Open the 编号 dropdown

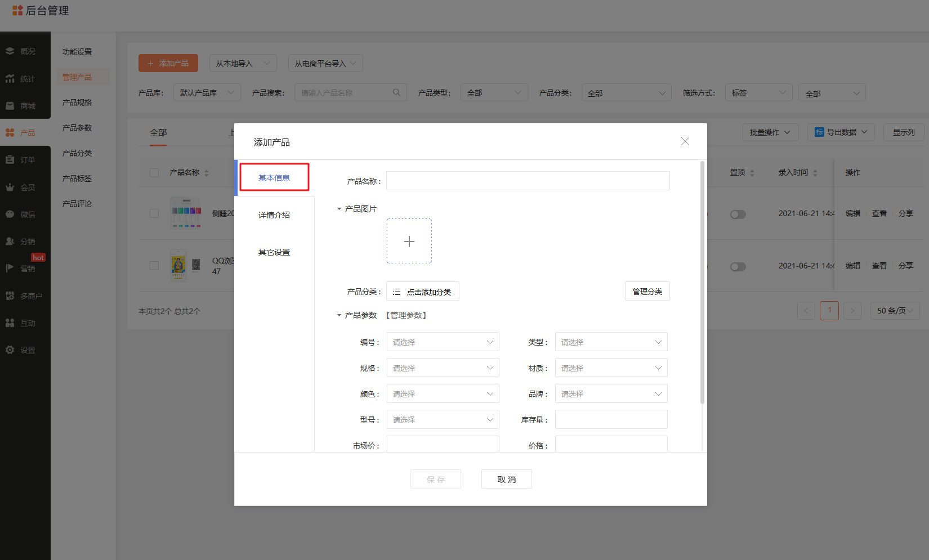[443, 342]
